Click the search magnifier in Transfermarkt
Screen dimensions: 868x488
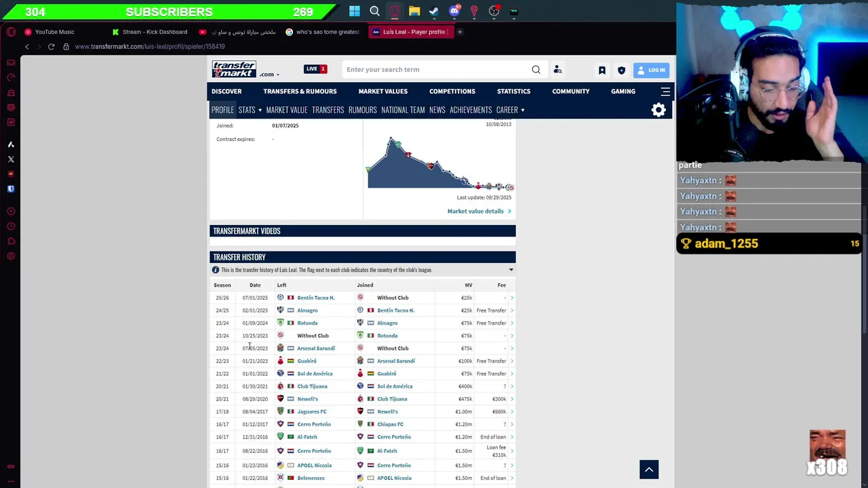coord(536,69)
